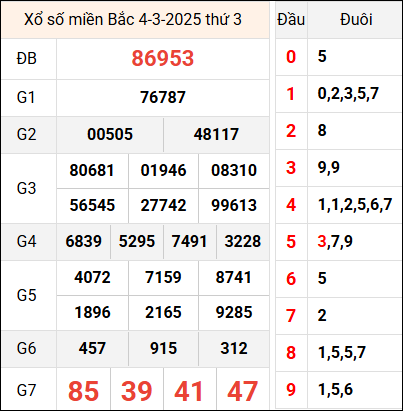The image size is (403, 411).
Task: Select the G6 number 915
Action: (x=163, y=349)
